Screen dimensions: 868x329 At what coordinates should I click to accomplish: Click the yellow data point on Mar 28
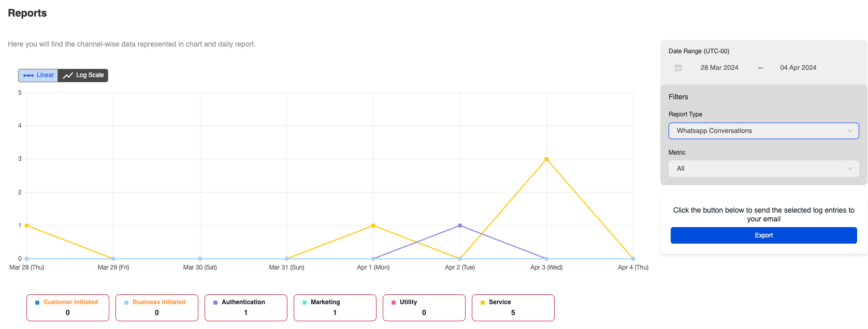[x=27, y=226]
